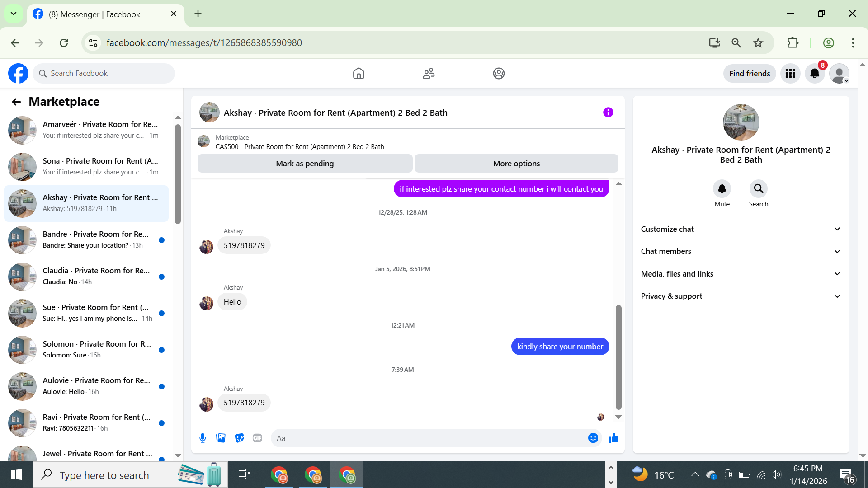
Task: Open the Friends tab in top navigation
Action: tap(429, 73)
